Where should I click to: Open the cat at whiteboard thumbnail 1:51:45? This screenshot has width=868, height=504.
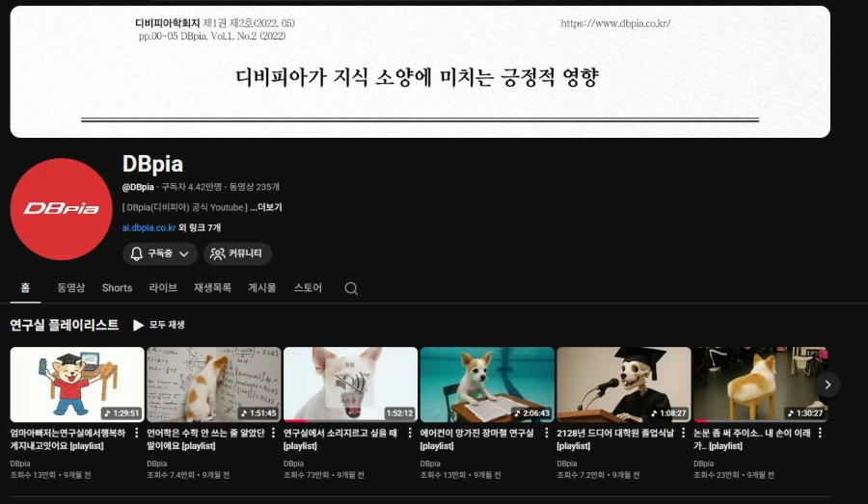214,385
